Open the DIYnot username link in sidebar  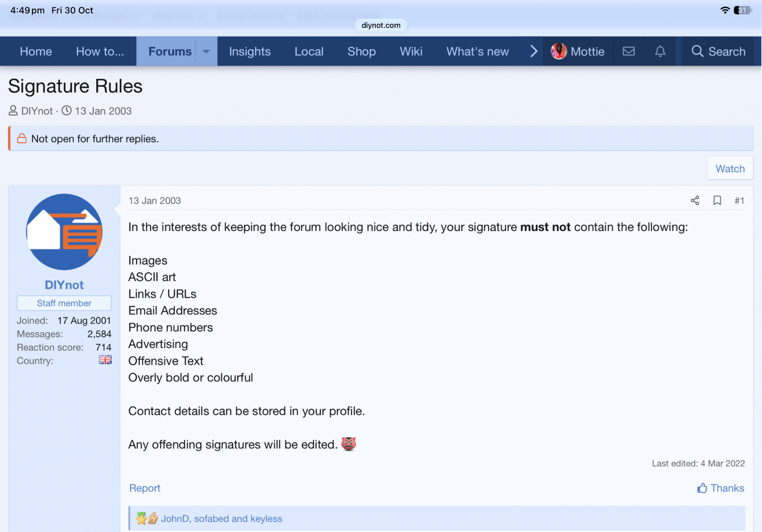click(x=64, y=285)
